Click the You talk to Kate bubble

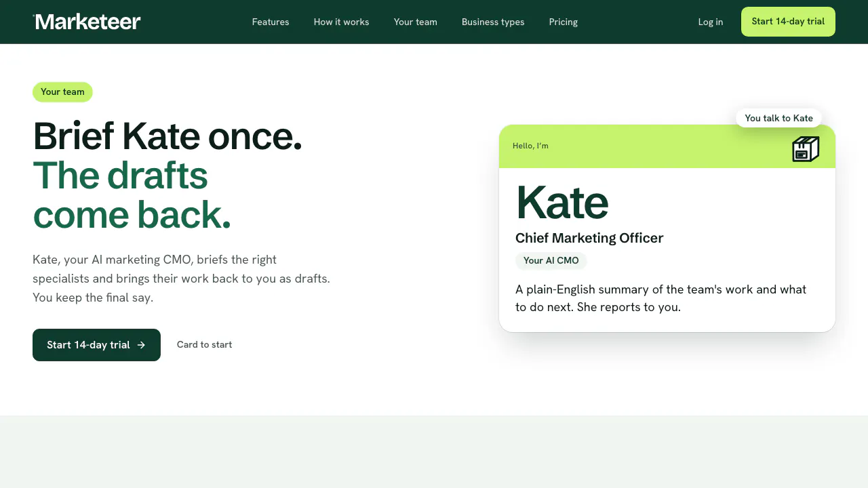pos(778,118)
